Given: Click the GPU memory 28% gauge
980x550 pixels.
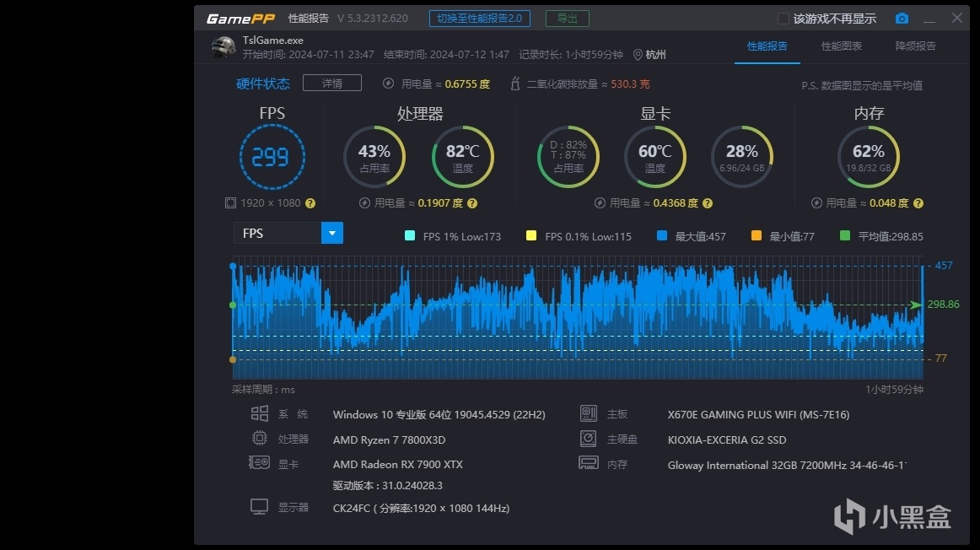Looking at the screenshot, I should click(742, 157).
